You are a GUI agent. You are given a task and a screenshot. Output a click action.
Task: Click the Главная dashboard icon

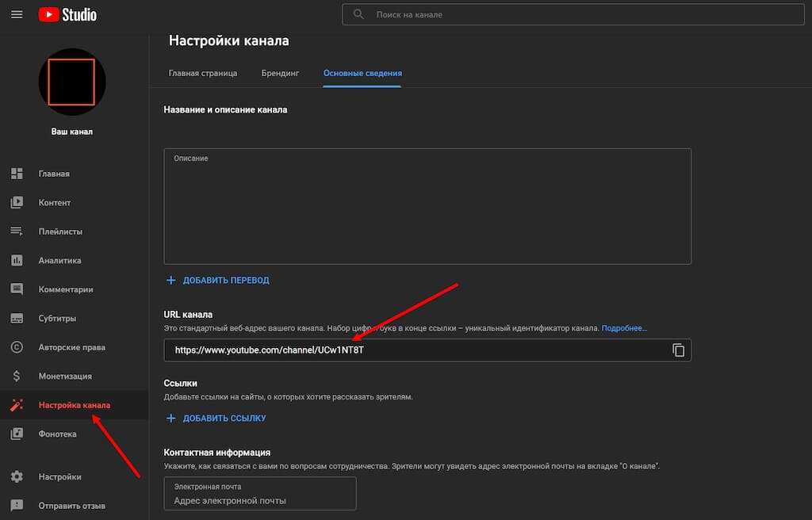[x=17, y=174]
